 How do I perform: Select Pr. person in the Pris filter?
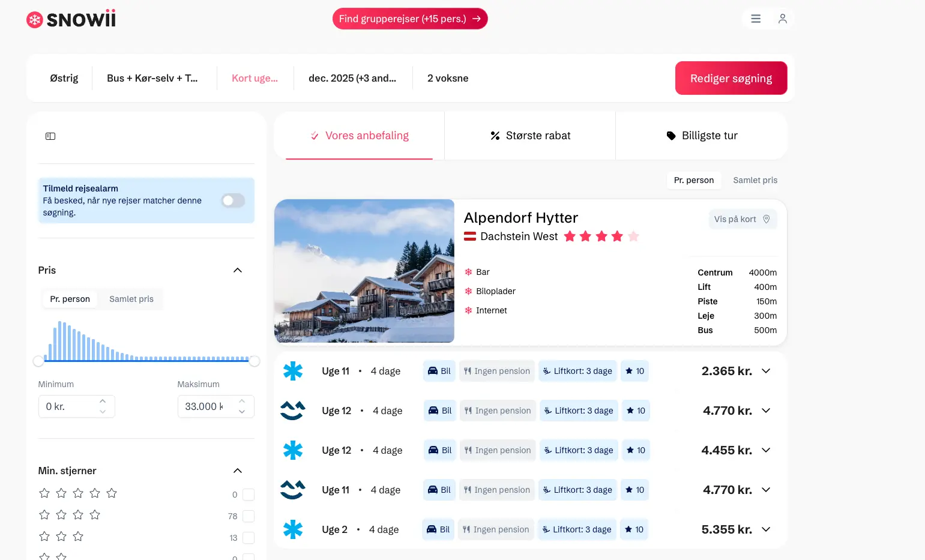[x=70, y=299]
